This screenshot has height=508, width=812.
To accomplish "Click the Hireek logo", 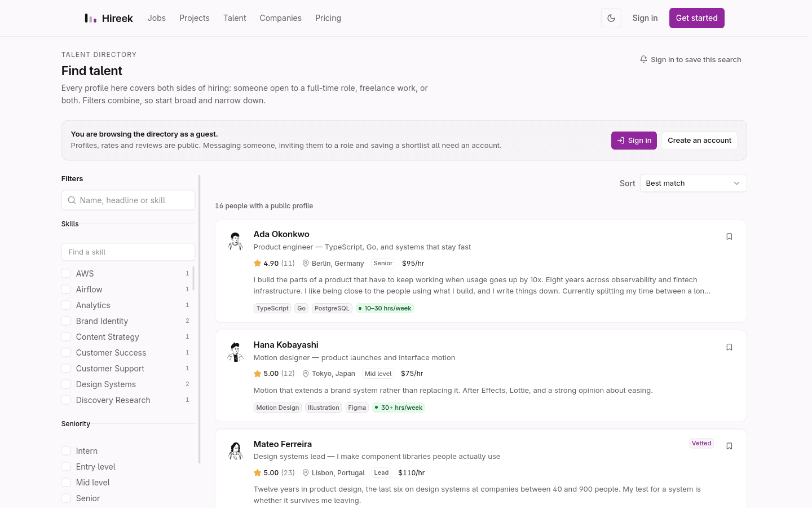I will [x=109, y=18].
